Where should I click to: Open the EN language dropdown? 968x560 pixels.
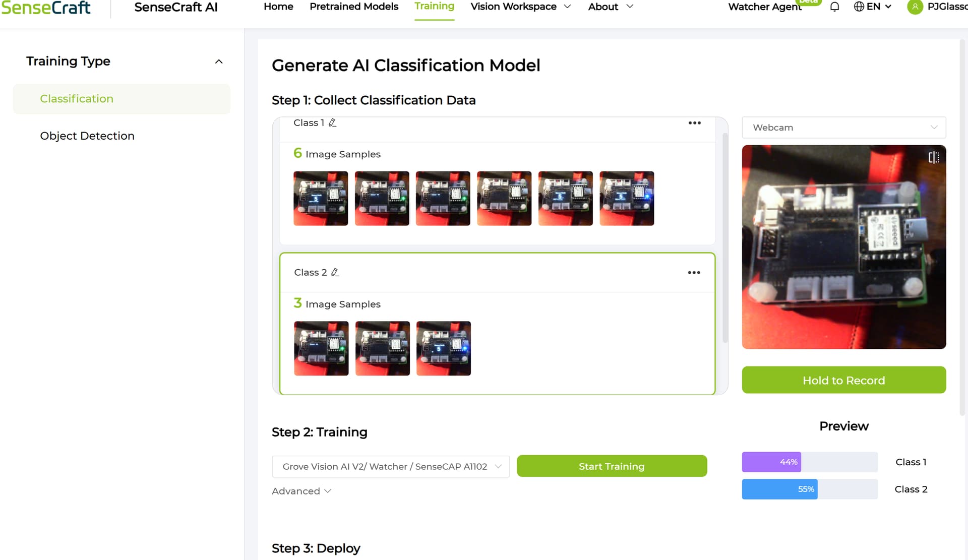coord(879,7)
